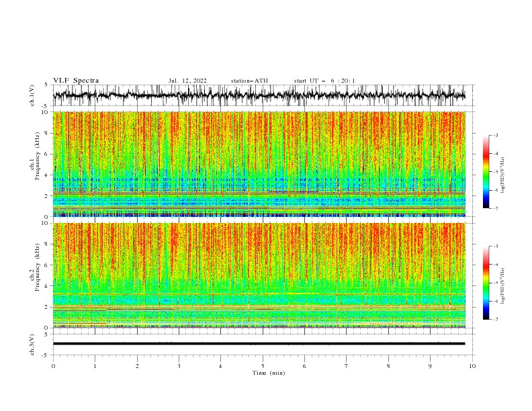Click tick label "3" on Time axis
This screenshot has width=532, height=411.
coord(179,366)
